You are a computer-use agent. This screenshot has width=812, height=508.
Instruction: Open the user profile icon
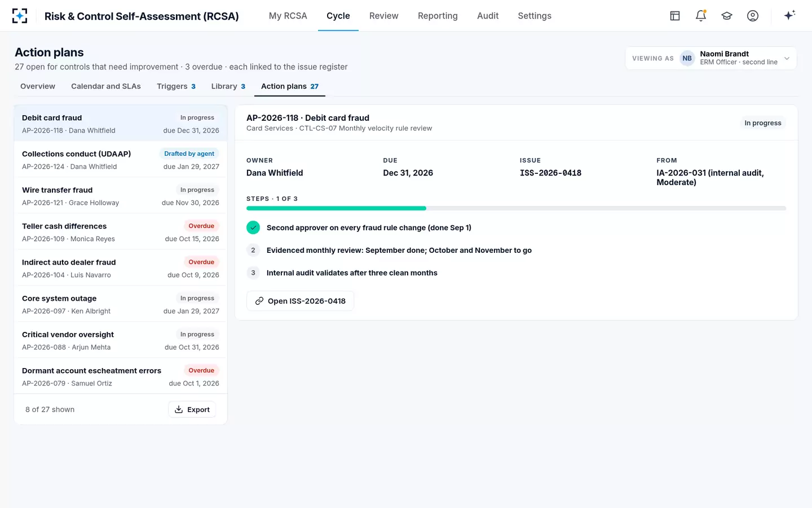tap(753, 16)
